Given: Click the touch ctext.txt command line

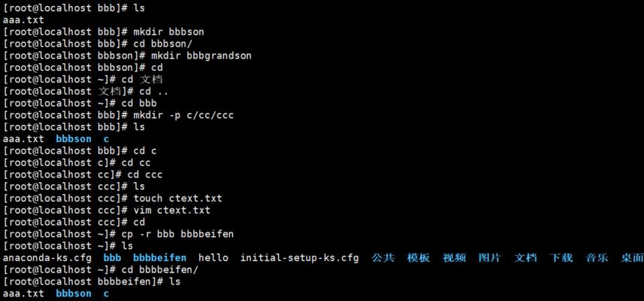Looking at the screenshot, I should tap(177, 198).
